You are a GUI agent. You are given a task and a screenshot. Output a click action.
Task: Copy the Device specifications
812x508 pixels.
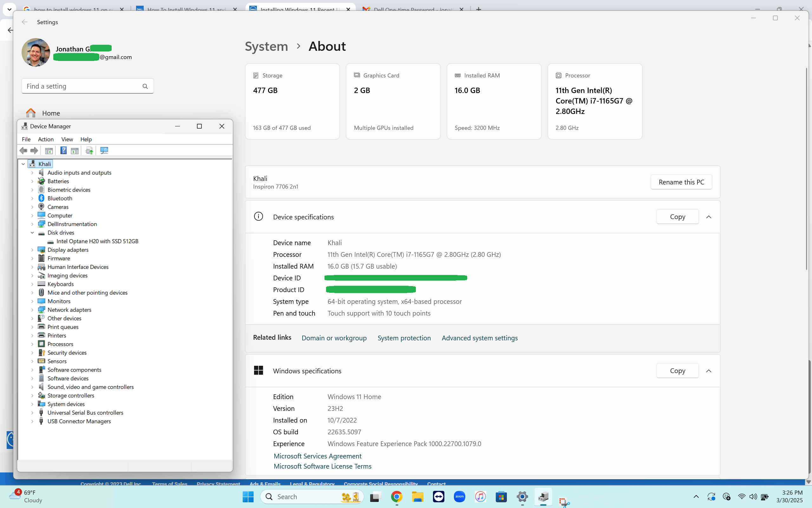tap(678, 217)
